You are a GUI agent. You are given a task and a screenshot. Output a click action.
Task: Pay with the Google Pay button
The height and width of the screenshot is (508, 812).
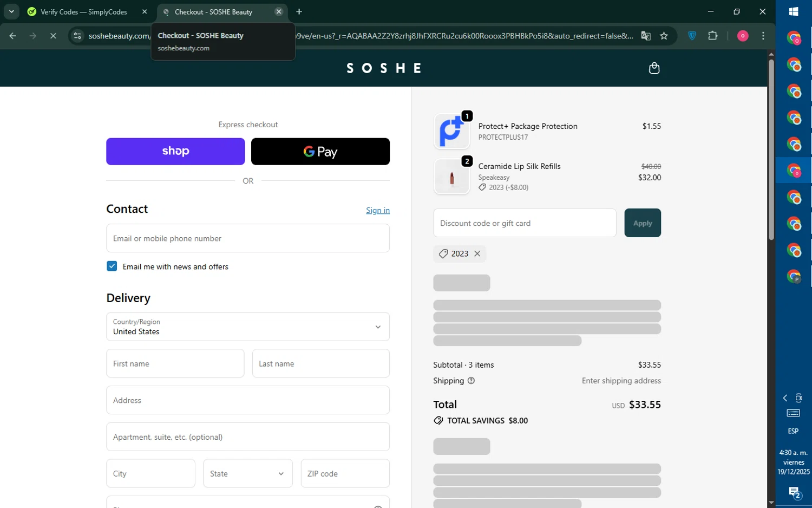pos(320,151)
